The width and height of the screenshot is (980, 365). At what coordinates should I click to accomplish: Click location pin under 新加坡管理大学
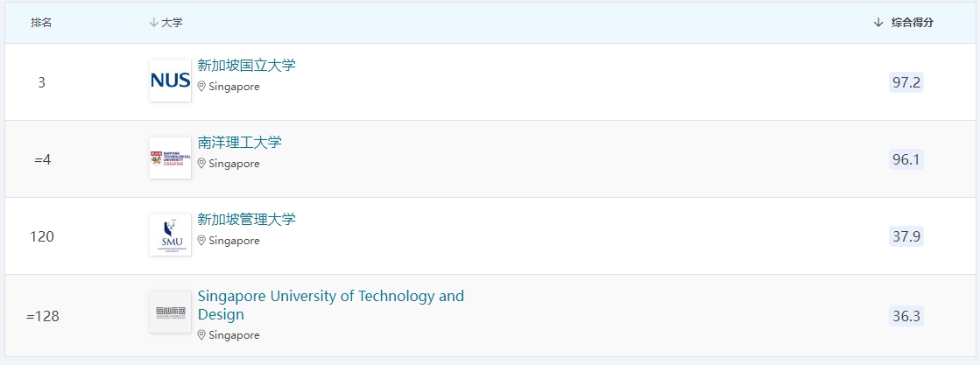click(201, 241)
